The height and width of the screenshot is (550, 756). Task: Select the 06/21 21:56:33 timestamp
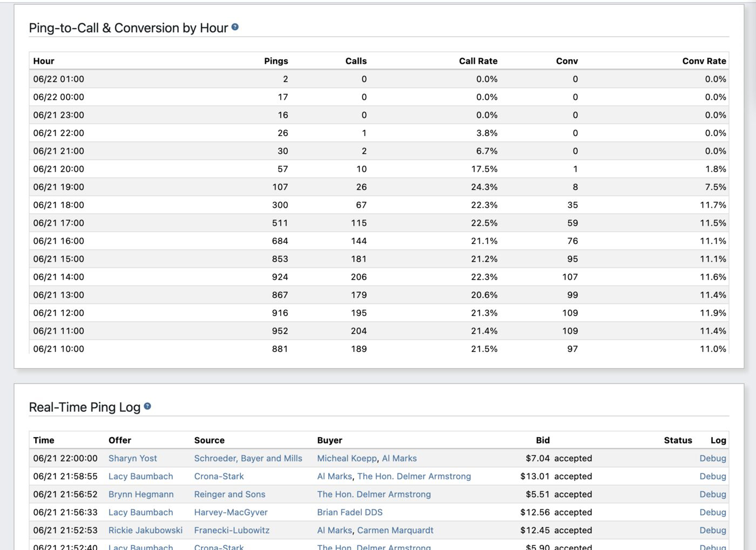pos(65,512)
